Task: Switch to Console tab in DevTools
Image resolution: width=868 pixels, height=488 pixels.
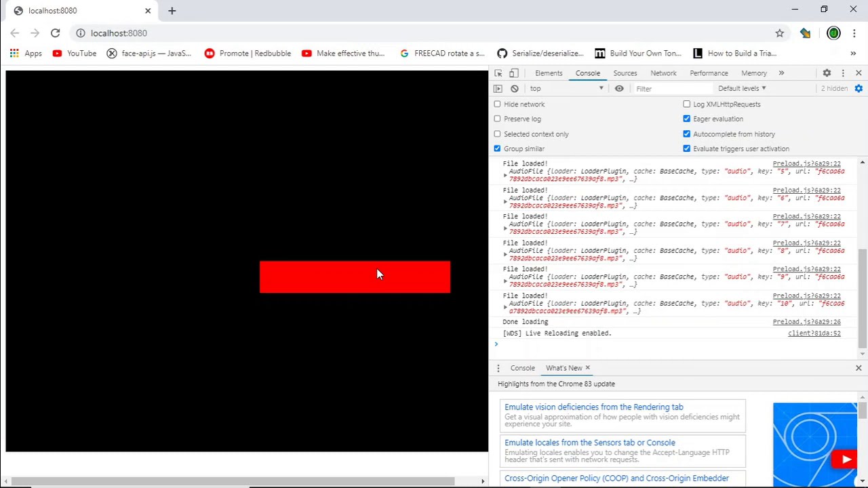Action: click(x=588, y=73)
